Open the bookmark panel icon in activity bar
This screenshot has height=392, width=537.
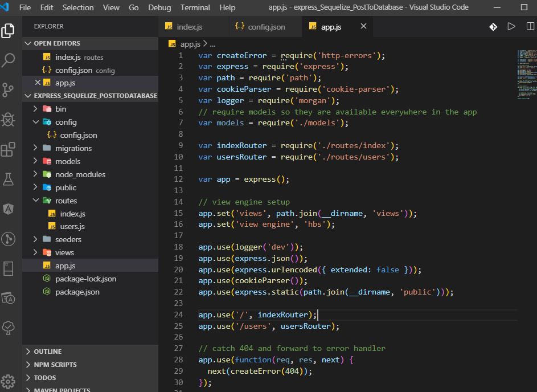tap(8, 268)
